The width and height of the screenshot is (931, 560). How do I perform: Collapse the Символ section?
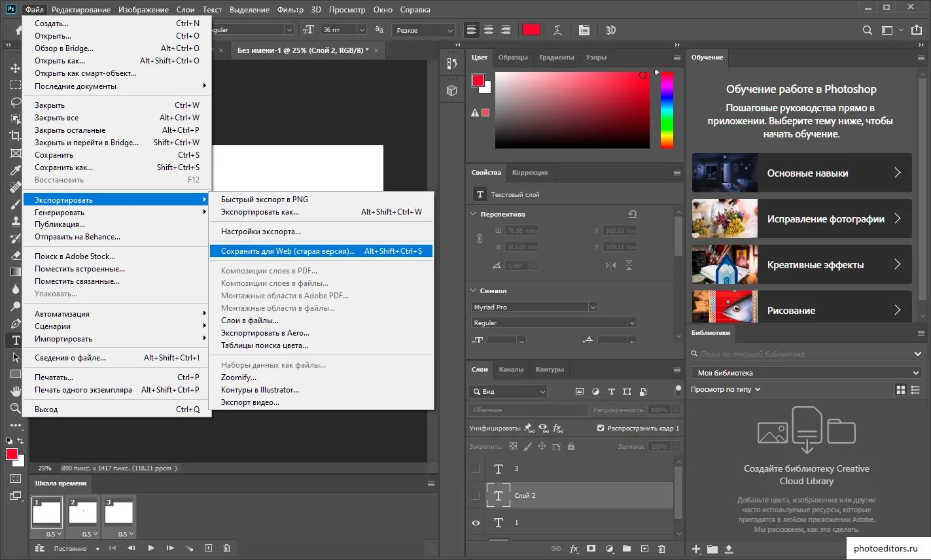click(x=473, y=290)
